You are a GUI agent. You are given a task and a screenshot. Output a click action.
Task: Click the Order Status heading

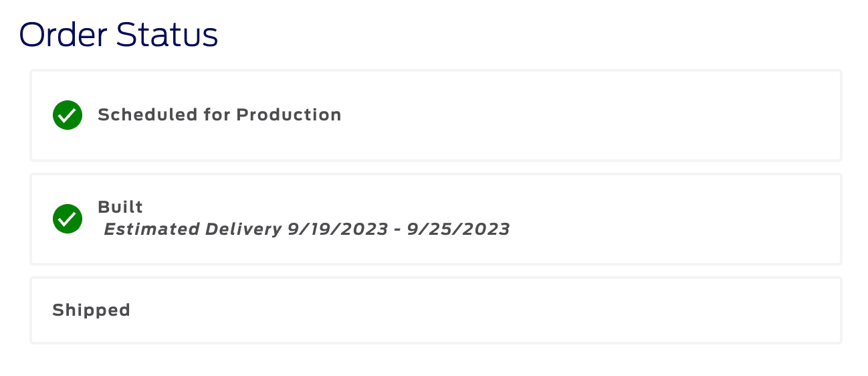(x=118, y=35)
